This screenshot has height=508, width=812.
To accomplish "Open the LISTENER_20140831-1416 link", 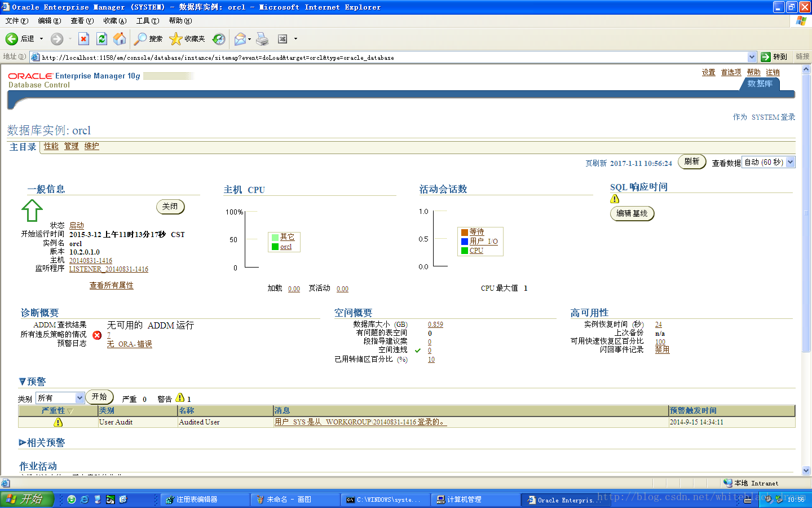I will coord(109,269).
